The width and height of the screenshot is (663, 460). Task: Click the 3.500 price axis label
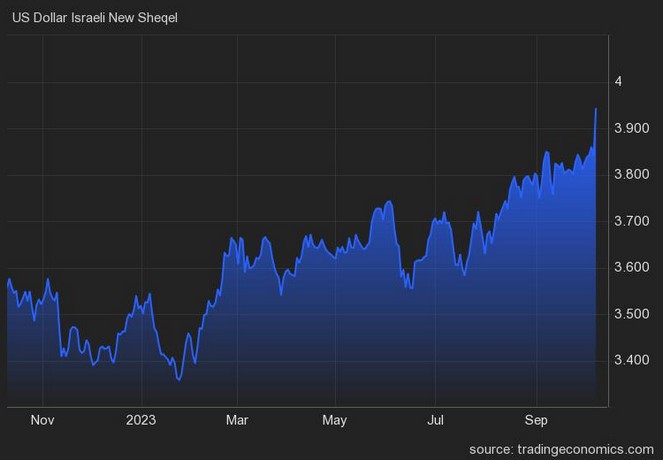click(x=632, y=314)
